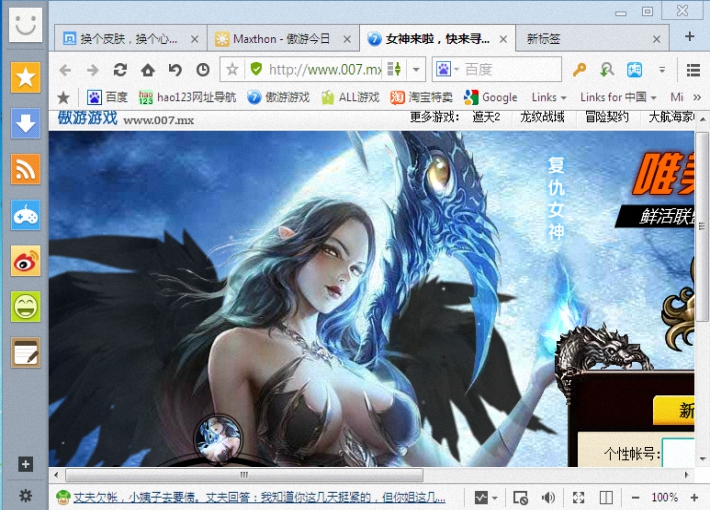Toggle the ad blocker status icon
Screen dimensions: 710x510
pyautogui.click(x=520, y=498)
